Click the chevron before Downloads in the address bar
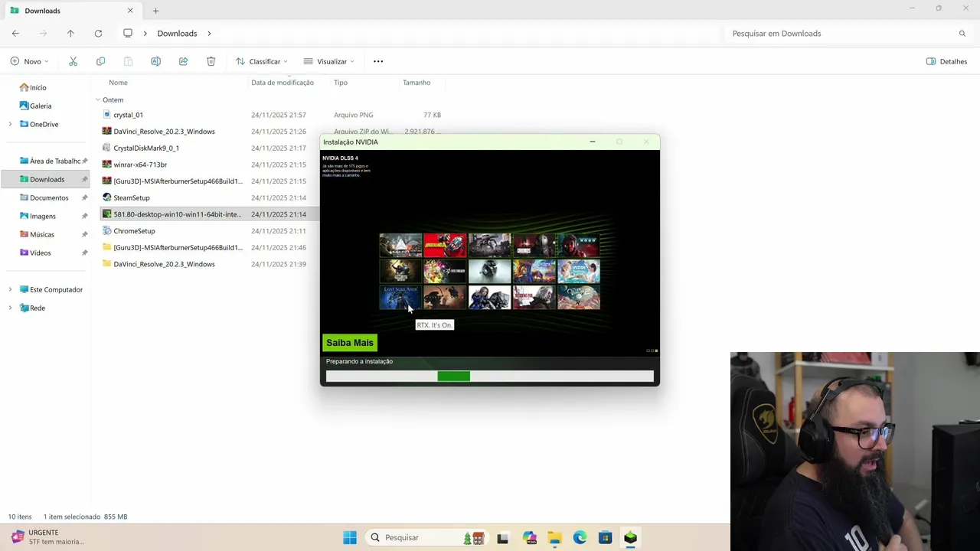Image resolution: width=980 pixels, height=551 pixels. tap(145, 34)
